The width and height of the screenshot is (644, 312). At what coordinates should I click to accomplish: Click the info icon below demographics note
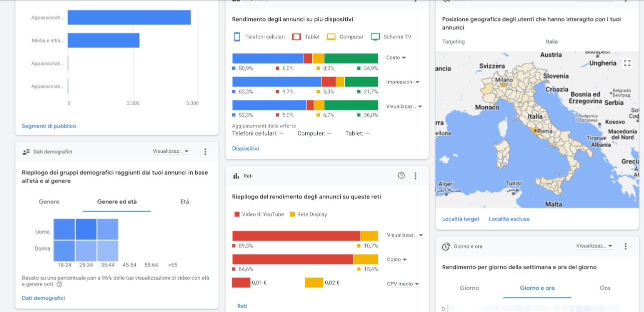click(60, 284)
